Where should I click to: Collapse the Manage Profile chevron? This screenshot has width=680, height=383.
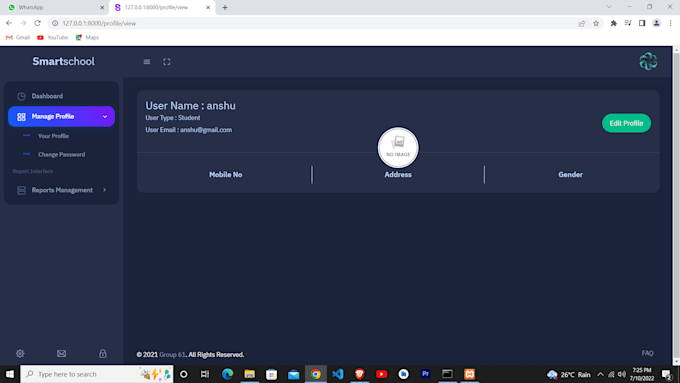click(x=105, y=117)
